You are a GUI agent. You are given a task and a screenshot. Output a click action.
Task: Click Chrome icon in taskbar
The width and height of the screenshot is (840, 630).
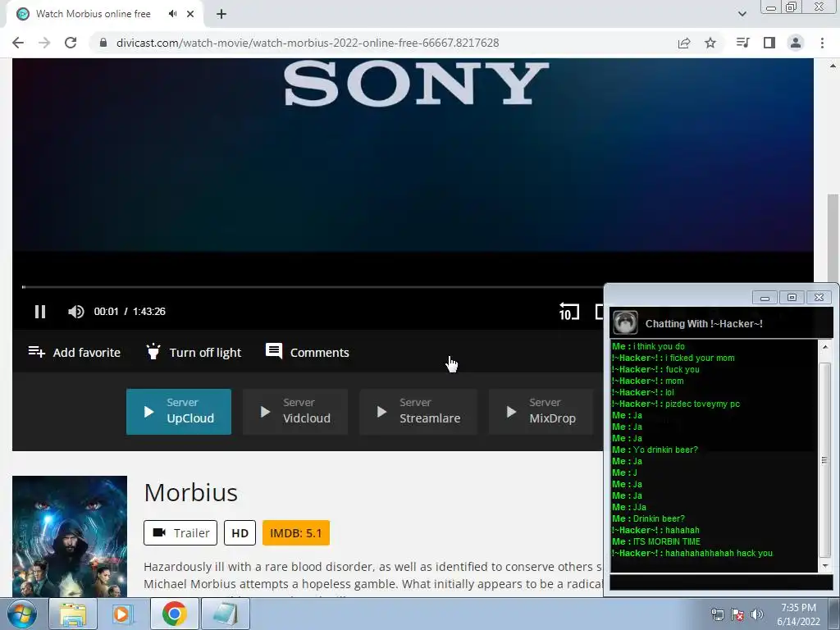click(x=174, y=614)
